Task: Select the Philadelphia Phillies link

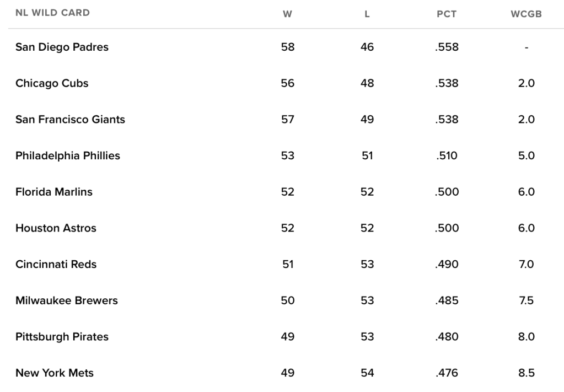Action: click(x=68, y=156)
